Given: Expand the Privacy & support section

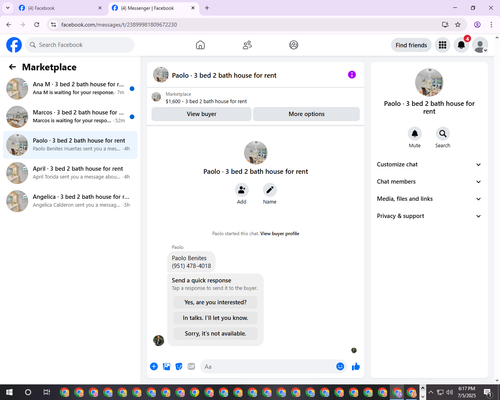Looking at the screenshot, I should (429, 216).
